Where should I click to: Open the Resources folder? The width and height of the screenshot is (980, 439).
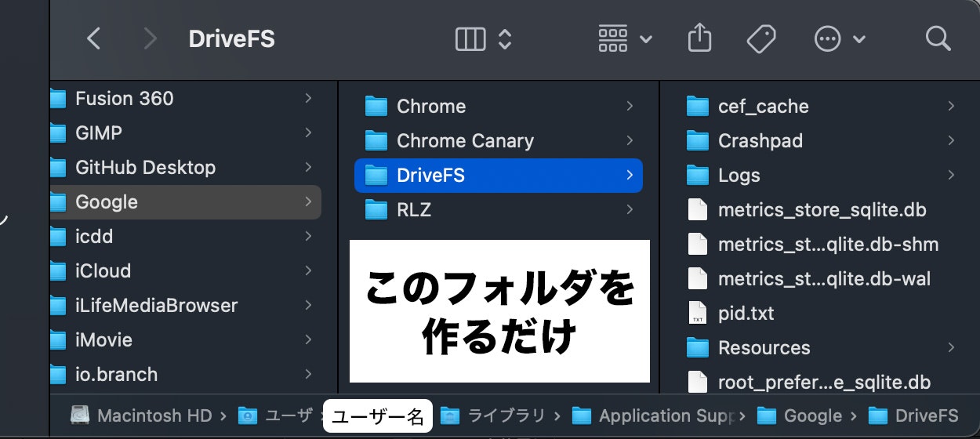pos(821,347)
